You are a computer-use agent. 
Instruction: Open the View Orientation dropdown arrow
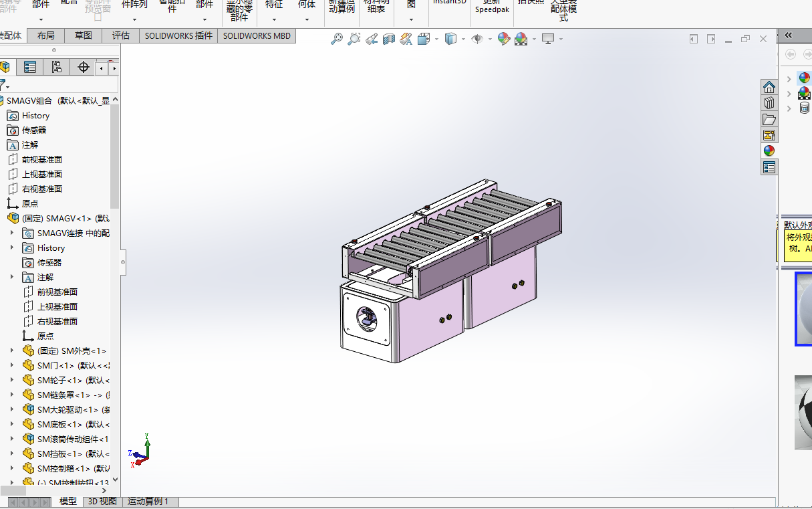coord(436,39)
